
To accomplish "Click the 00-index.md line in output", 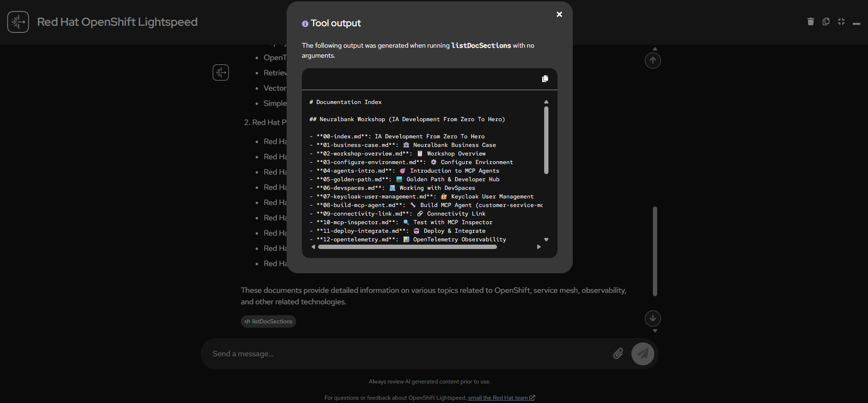I will point(397,136).
